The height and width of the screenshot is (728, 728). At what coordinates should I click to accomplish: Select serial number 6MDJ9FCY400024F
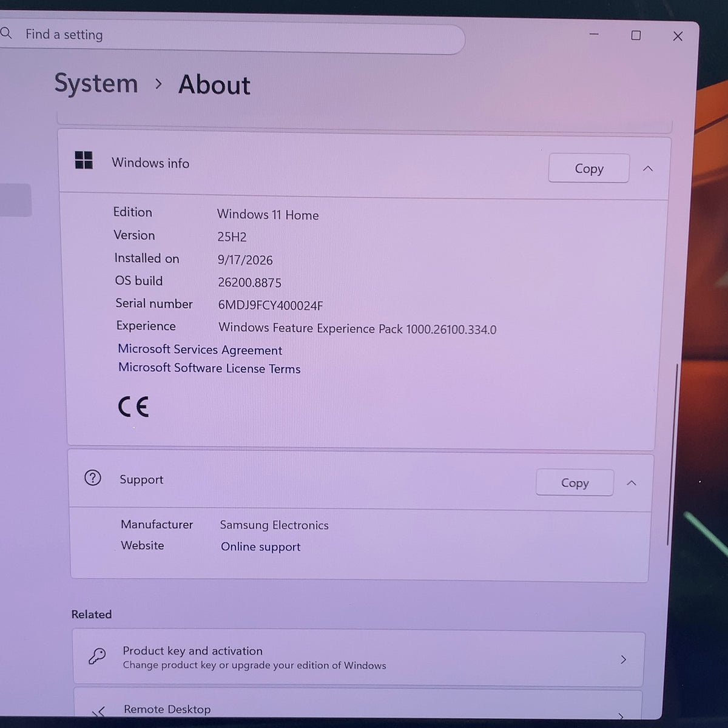click(271, 305)
